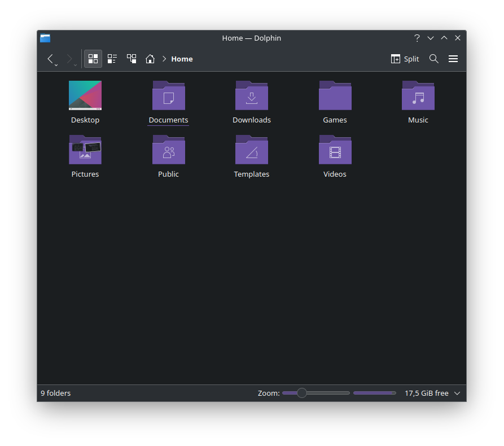Screen dimensions: 504x446
Task: Select the Videos folder icon
Action: coord(335,150)
